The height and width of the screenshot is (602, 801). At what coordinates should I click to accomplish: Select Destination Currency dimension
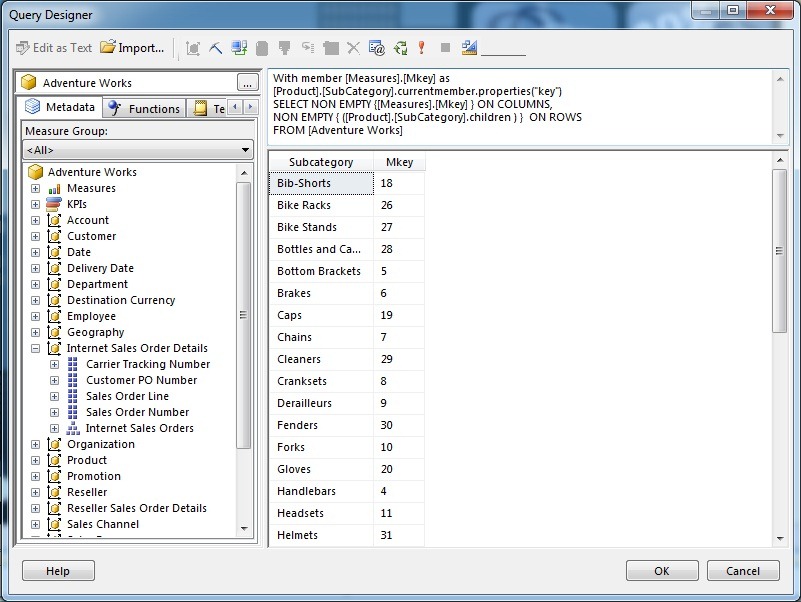coord(121,300)
